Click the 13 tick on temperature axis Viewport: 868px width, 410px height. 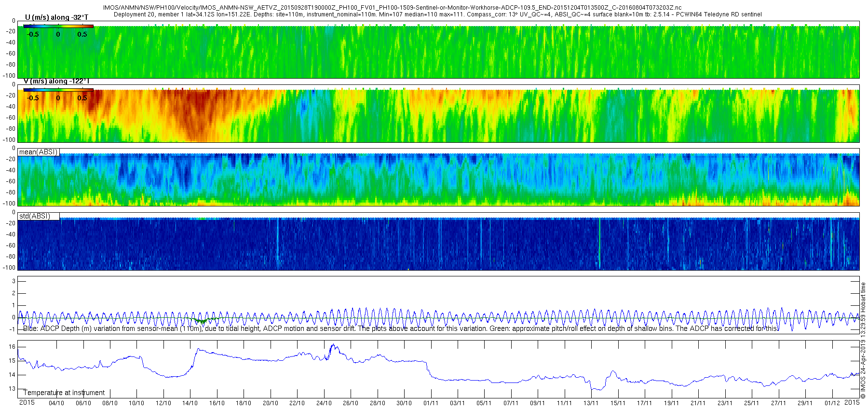pyautogui.click(x=12, y=389)
